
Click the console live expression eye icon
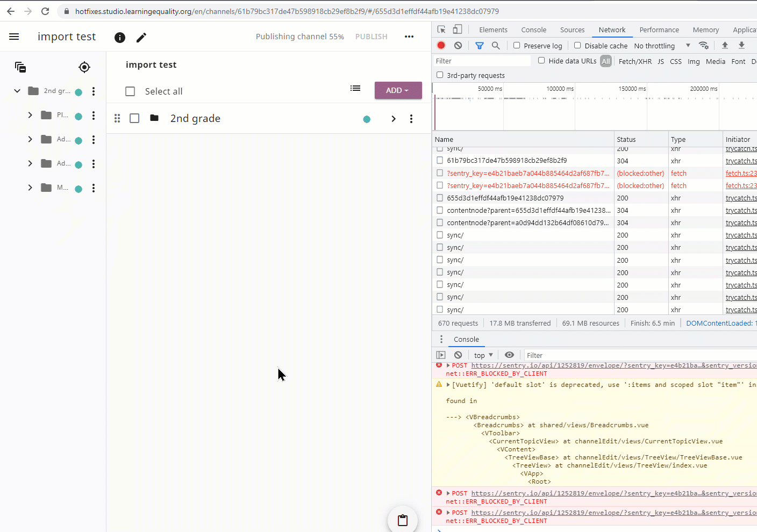[509, 355]
